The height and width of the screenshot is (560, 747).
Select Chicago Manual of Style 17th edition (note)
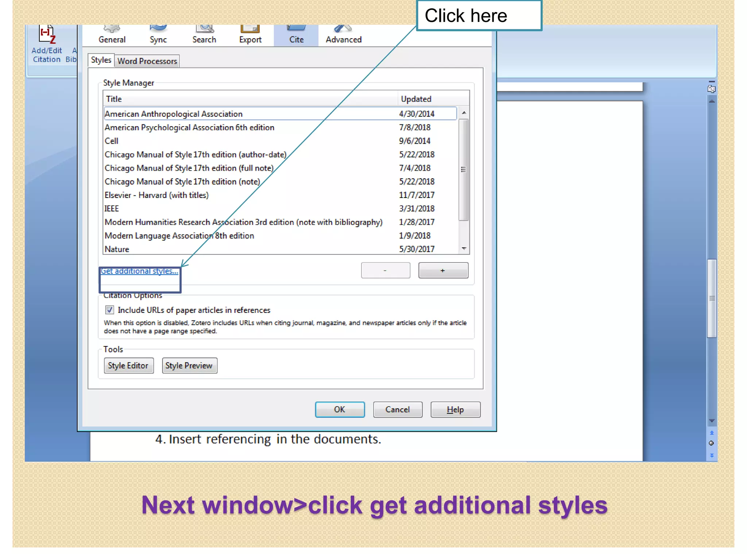pyautogui.click(x=280, y=181)
